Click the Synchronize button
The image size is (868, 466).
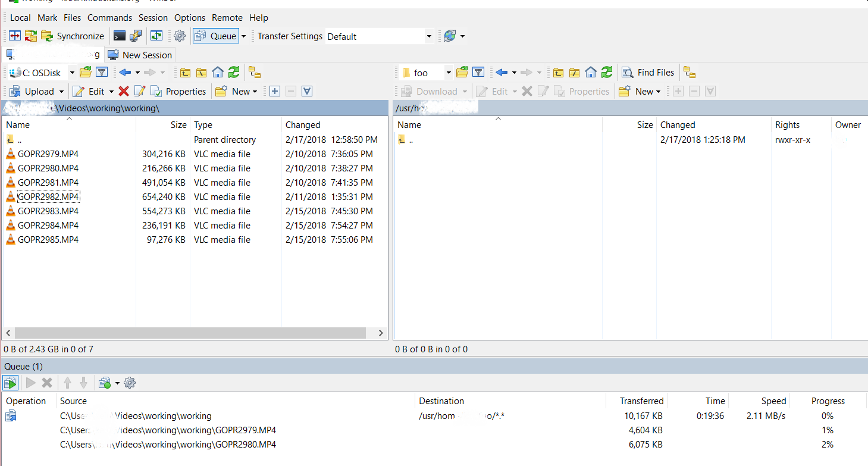[73, 36]
